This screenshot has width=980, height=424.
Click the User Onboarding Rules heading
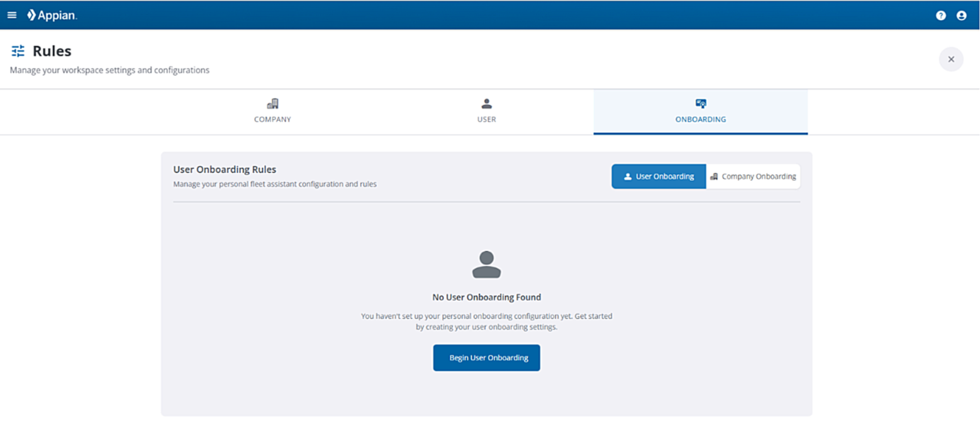click(x=224, y=169)
